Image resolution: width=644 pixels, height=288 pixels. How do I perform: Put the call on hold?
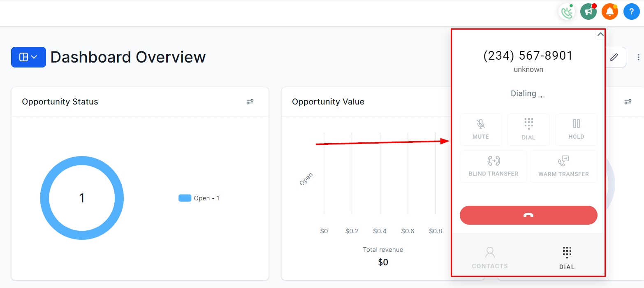pos(576,129)
